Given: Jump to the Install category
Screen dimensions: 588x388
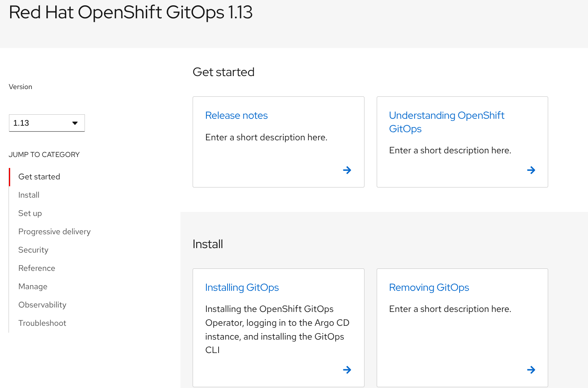Looking at the screenshot, I should [29, 195].
